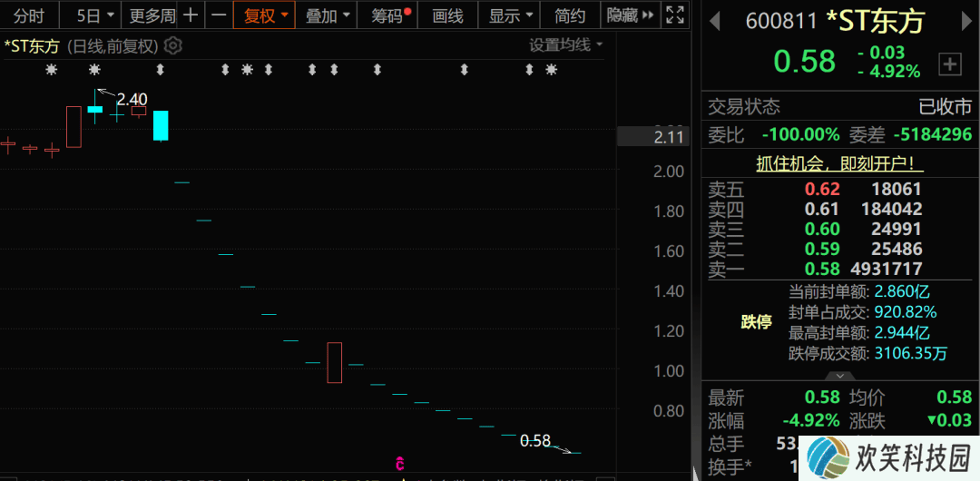Screen dimensions: 980x481
Task: Open the 复权 adjustment dropdown
Action: coord(265,15)
